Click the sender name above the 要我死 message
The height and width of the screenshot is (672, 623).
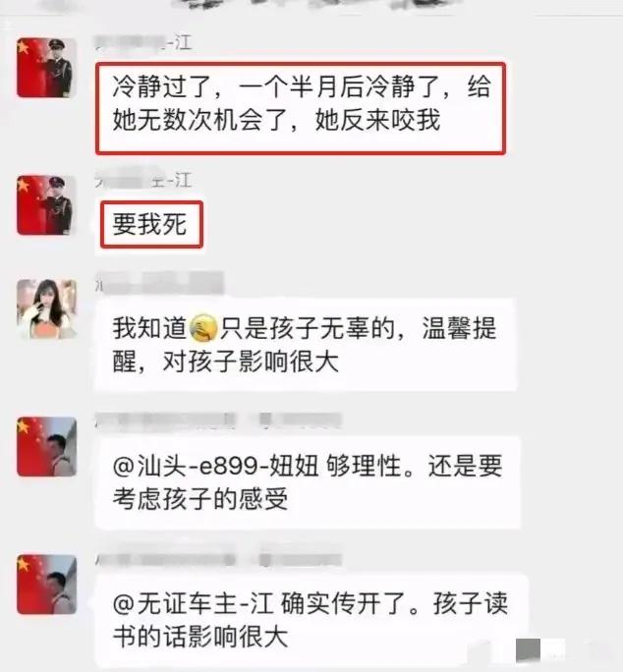[143, 182]
